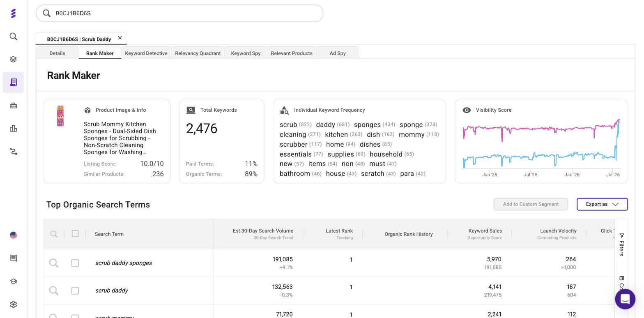This screenshot has height=318, width=644.
Task: Click the Organic Rank History column header
Action: click(409, 234)
